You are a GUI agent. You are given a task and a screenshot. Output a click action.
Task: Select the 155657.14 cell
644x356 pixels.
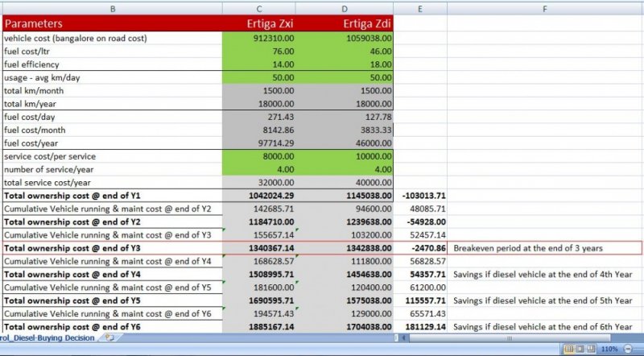258,235
